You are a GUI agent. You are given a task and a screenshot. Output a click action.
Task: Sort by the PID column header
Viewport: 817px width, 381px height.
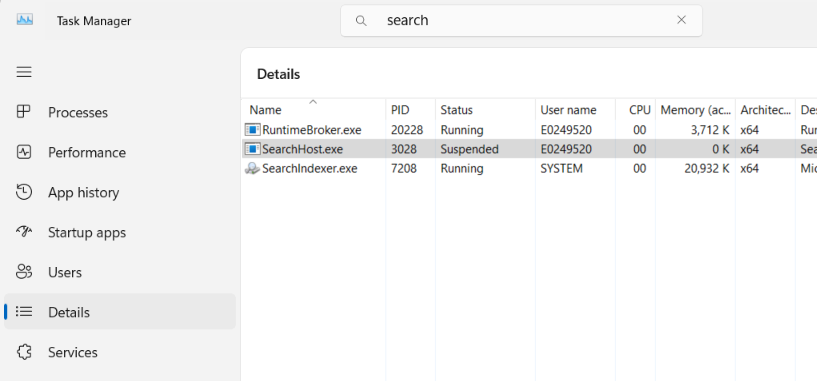coord(411,109)
